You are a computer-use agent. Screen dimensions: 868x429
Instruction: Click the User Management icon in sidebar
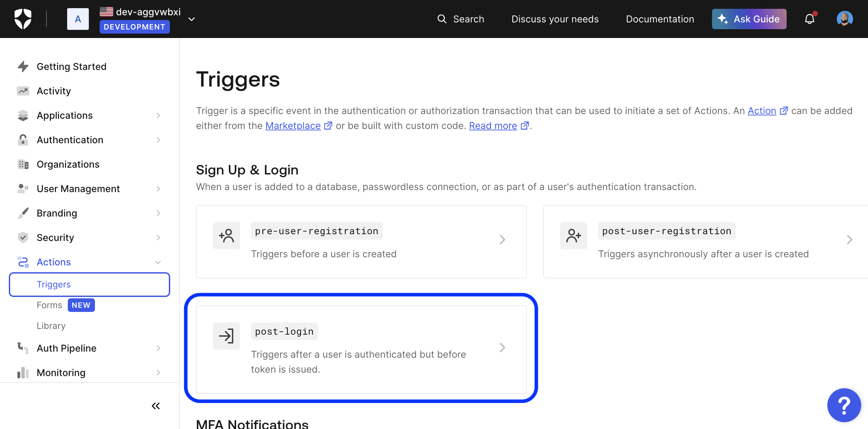(22, 188)
